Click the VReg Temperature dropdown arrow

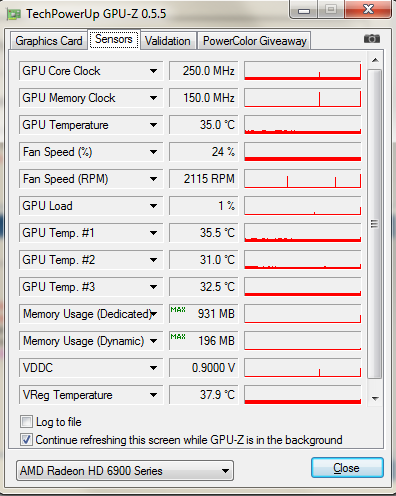click(153, 395)
